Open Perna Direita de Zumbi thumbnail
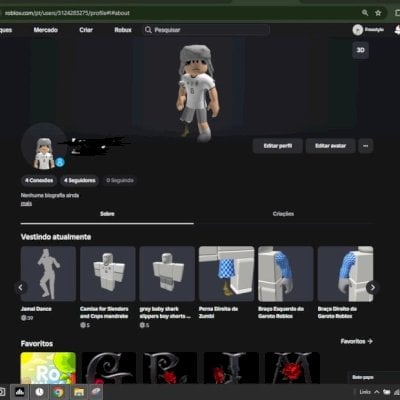Image resolution: width=400 pixels, height=400 pixels. pyautogui.click(x=226, y=274)
